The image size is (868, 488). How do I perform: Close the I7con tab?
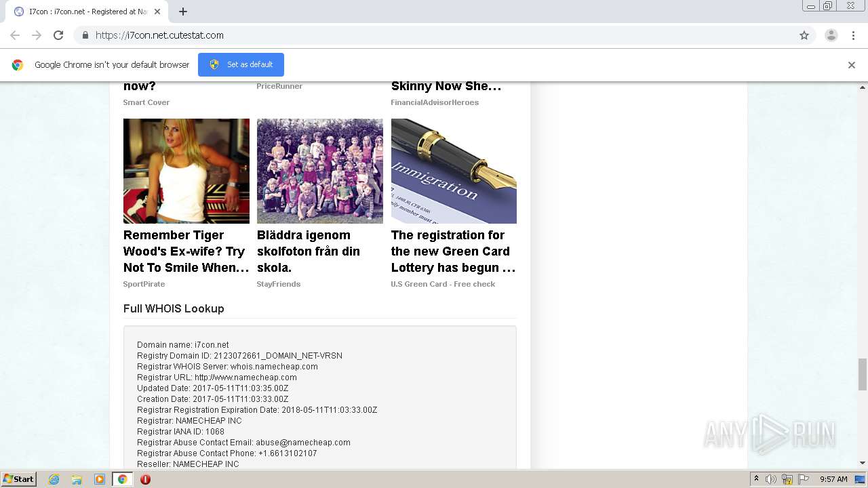[157, 12]
